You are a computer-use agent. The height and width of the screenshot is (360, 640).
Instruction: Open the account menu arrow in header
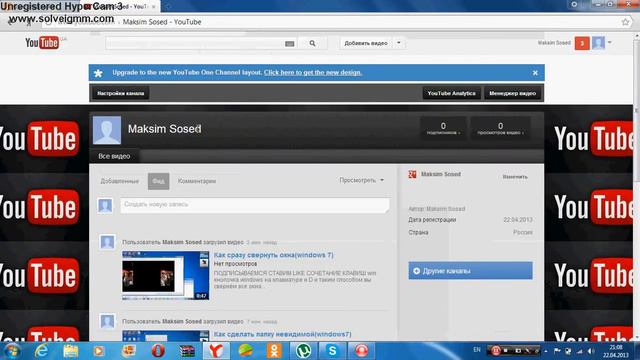[609, 42]
